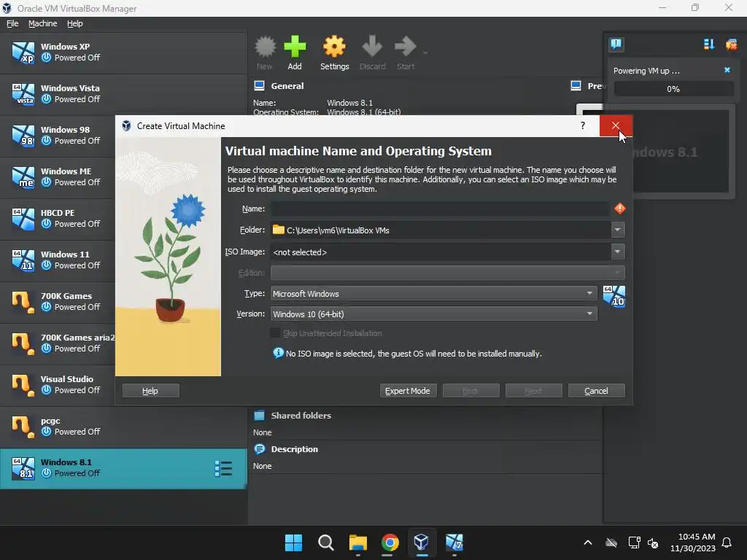Viewport: 747px width, 560px height.
Task: Select the pcgc machine entry
Action: [x=123, y=426]
